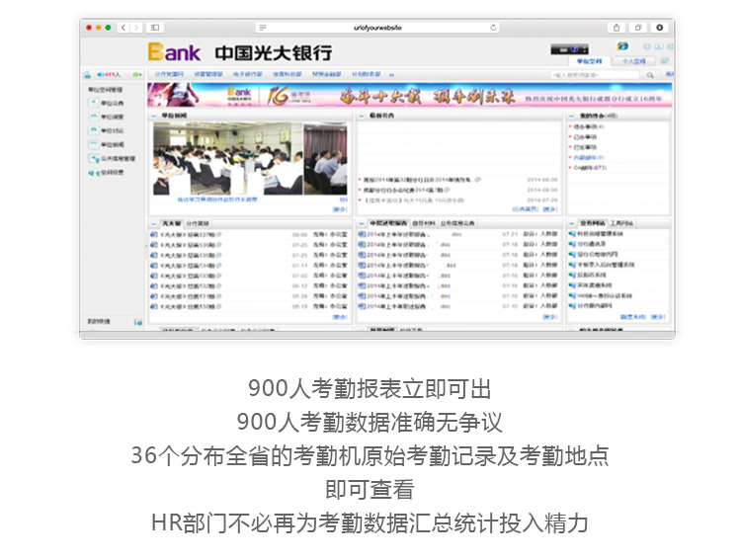741x560 pixels.
Task: Click the browser forward arrow
Action: click(x=136, y=28)
